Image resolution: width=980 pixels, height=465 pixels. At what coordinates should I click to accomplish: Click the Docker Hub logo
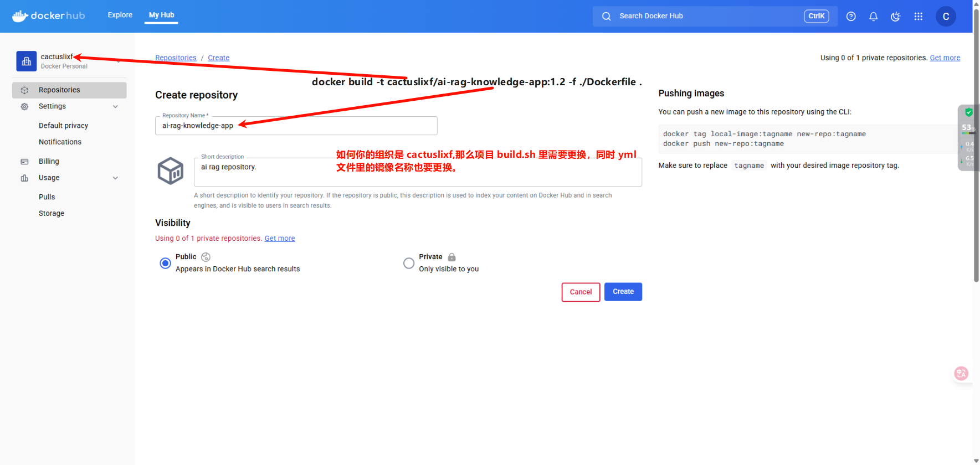click(49, 15)
